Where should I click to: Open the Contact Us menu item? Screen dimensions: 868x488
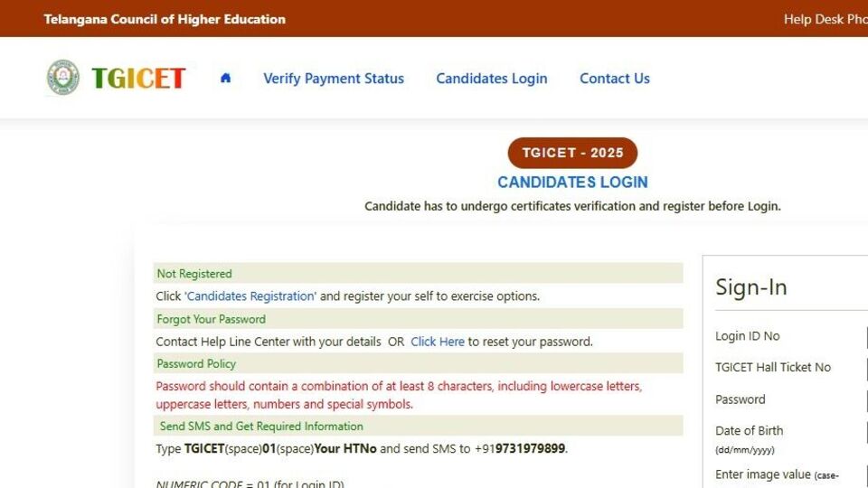[615, 79]
